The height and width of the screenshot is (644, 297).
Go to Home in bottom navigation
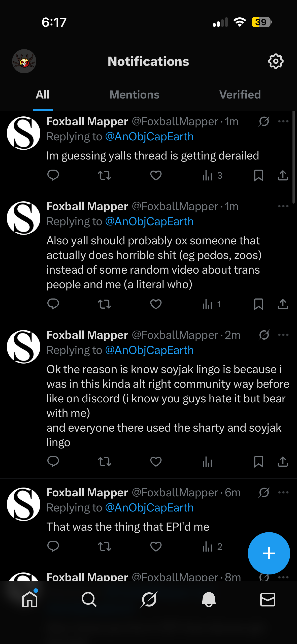click(30, 599)
